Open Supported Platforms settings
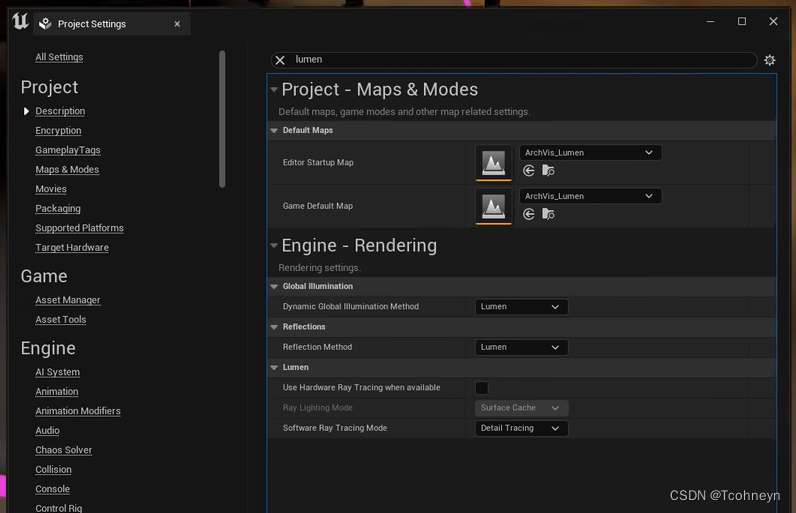This screenshot has width=796, height=513. 79,228
